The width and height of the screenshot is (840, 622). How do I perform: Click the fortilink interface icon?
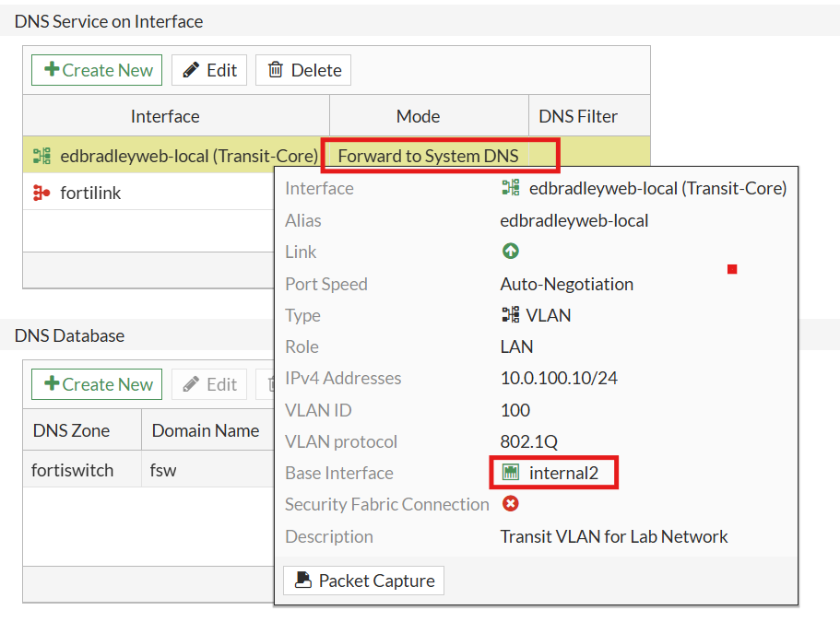(41, 193)
